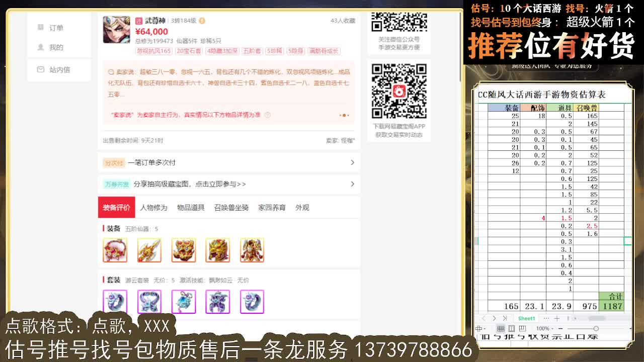644x362 pixels.
Task: Click the third 五阶仙器 equipment icon
Action: [x=184, y=250]
